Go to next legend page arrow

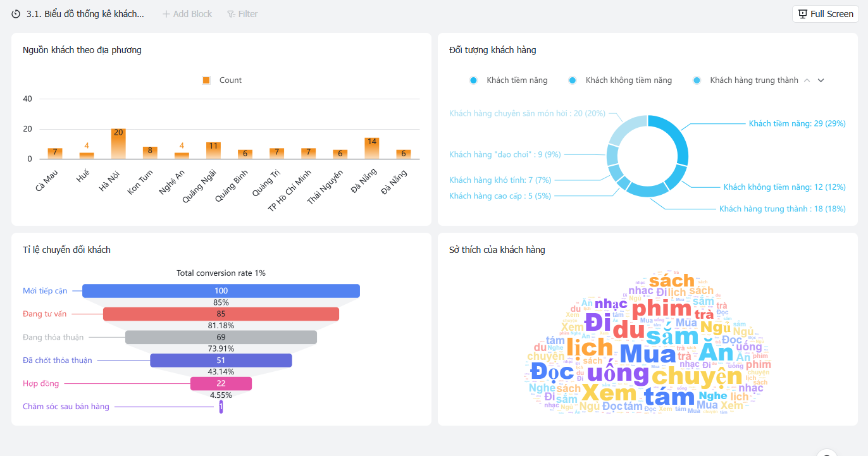821,80
